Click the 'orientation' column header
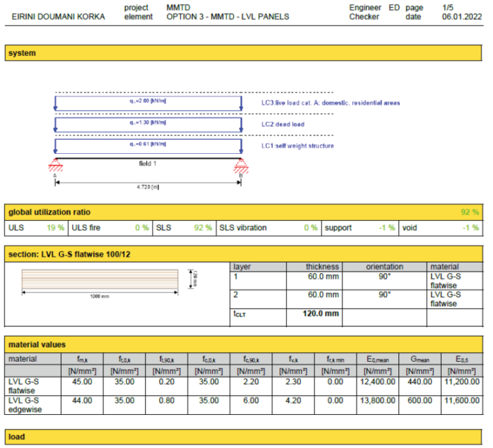Screen dimensions: 493x448 pyautogui.click(x=384, y=267)
